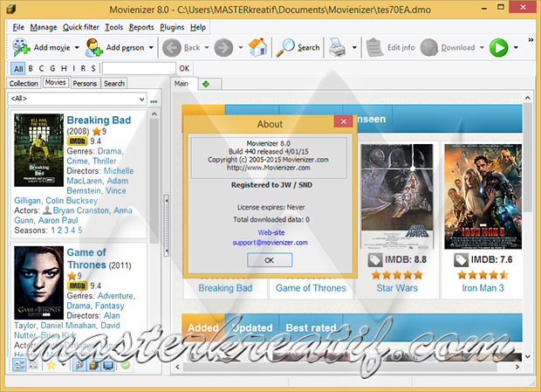The image size is (541, 392).
Task: Open the Web-site link in About
Action: [x=271, y=232]
